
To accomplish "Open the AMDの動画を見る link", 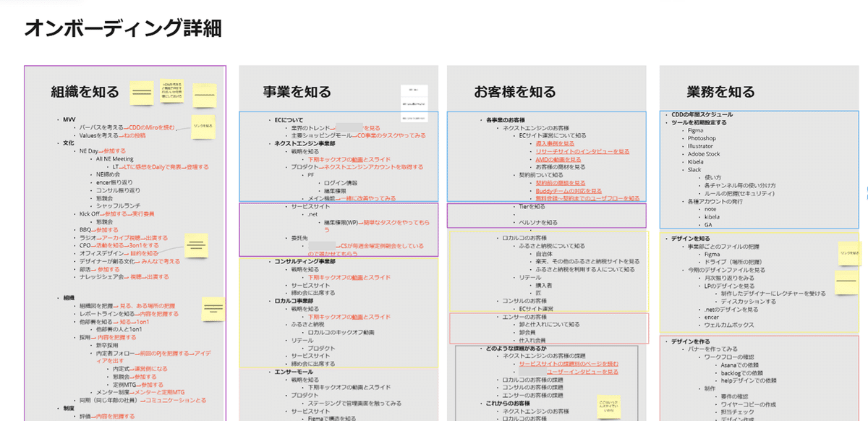I will point(558,160).
